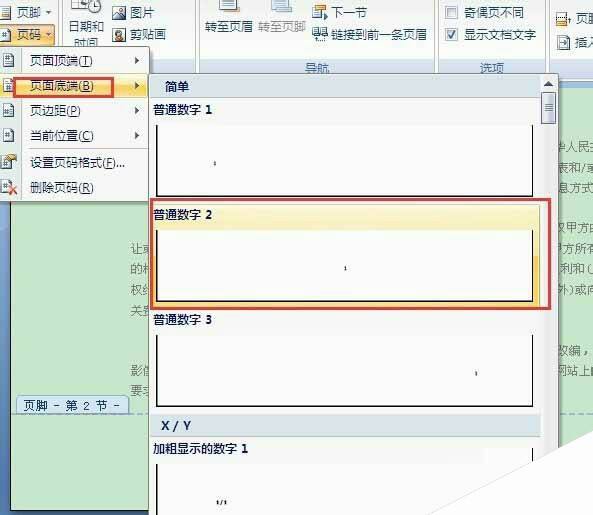
Task: Go to header with 转至页眉
Action: point(228,17)
